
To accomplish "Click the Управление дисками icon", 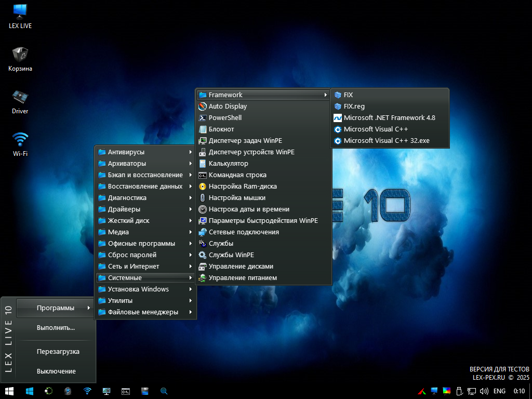I will click(x=203, y=267).
